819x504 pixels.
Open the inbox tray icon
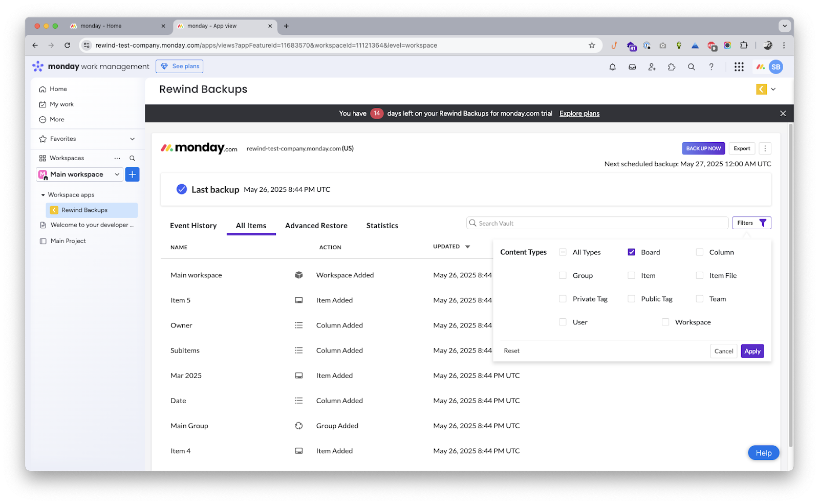coord(632,67)
